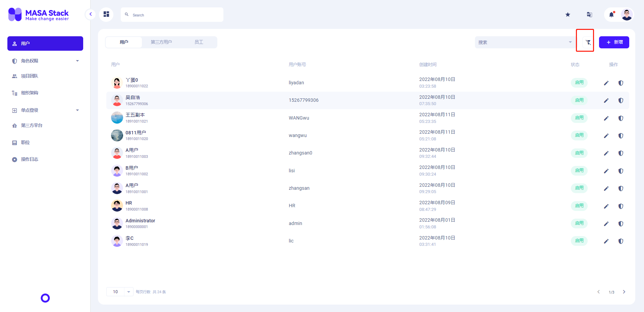Go to the next page arrow
The height and width of the screenshot is (312, 644).
(x=624, y=292)
